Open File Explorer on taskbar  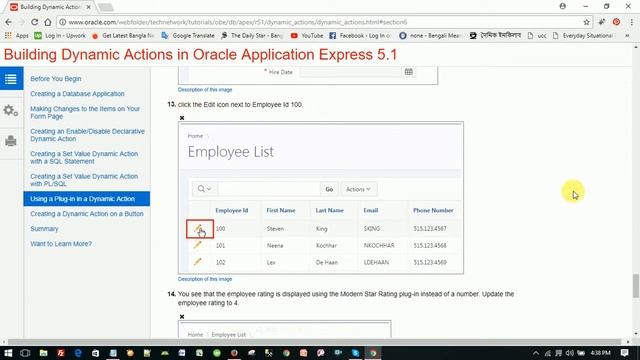pyautogui.click(x=43, y=353)
